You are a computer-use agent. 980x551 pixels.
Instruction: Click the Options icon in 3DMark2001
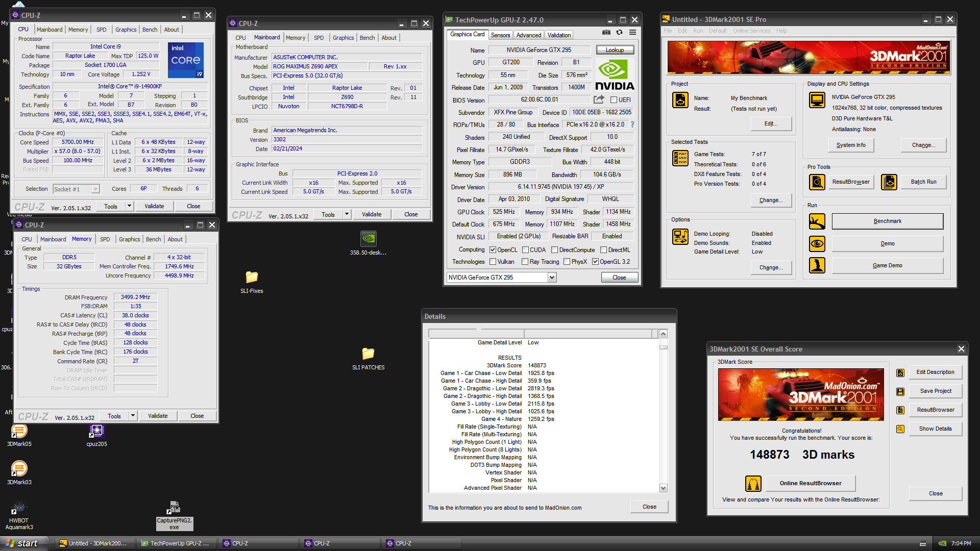pos(680,237)
